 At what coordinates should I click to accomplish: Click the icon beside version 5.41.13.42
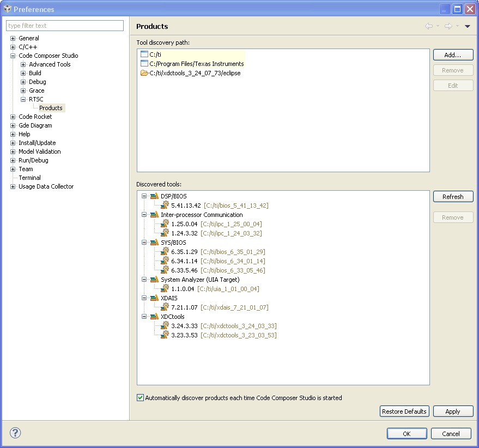(165, 205)
